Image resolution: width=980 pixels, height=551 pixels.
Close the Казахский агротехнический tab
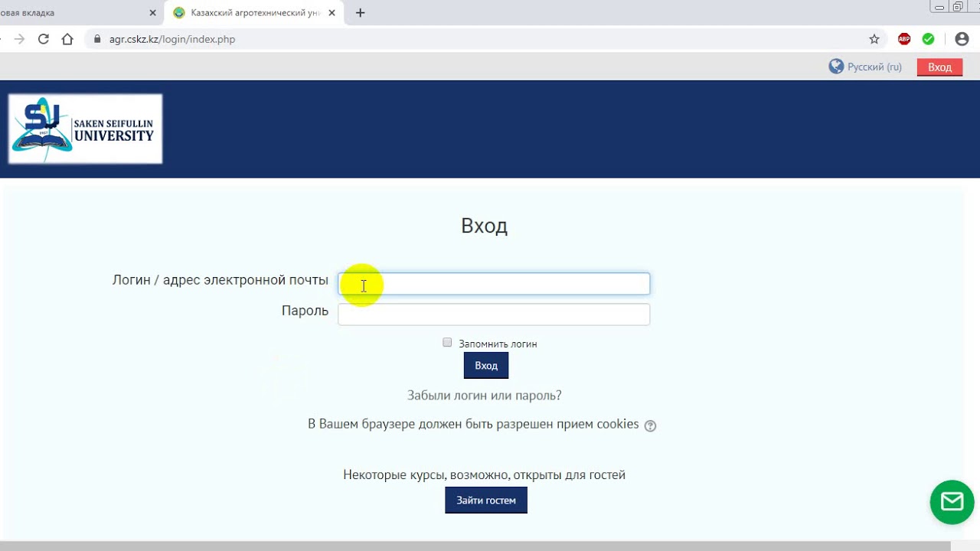332,13
